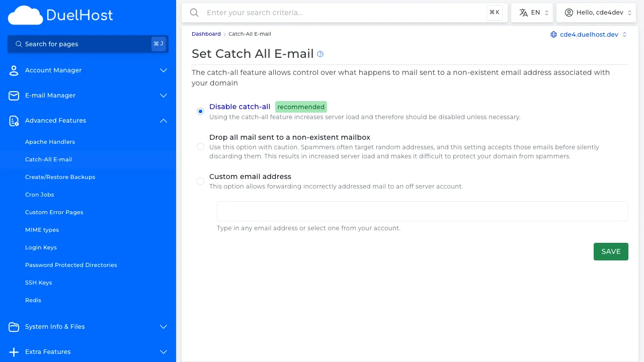This screenshot has height=362, width=644.
Task: Select the Disable catch-all option
Action: [x=200, y=111]
